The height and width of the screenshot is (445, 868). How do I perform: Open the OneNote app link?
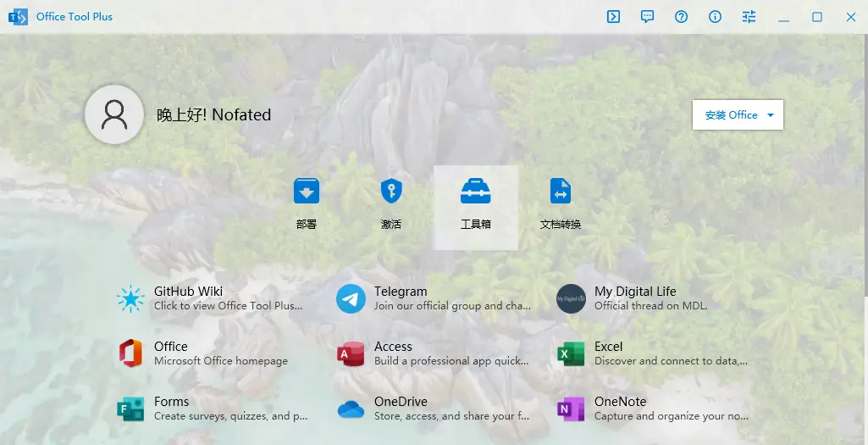(x=652, y=409)
